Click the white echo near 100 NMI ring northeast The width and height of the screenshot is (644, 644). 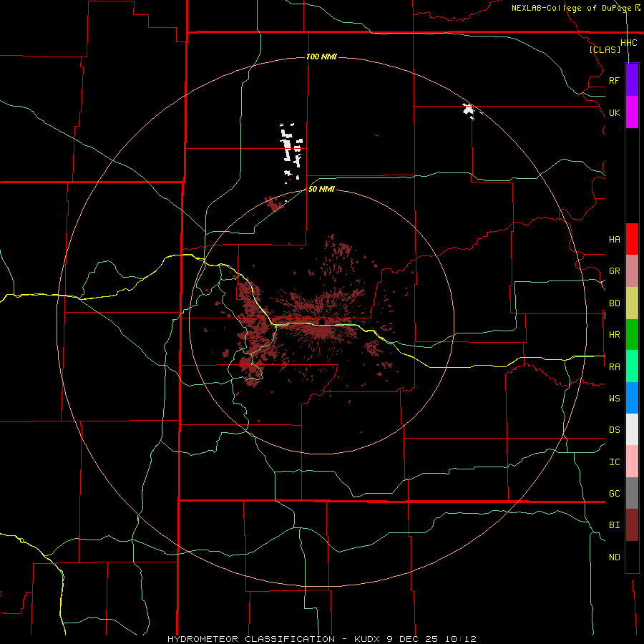(469, 111)
